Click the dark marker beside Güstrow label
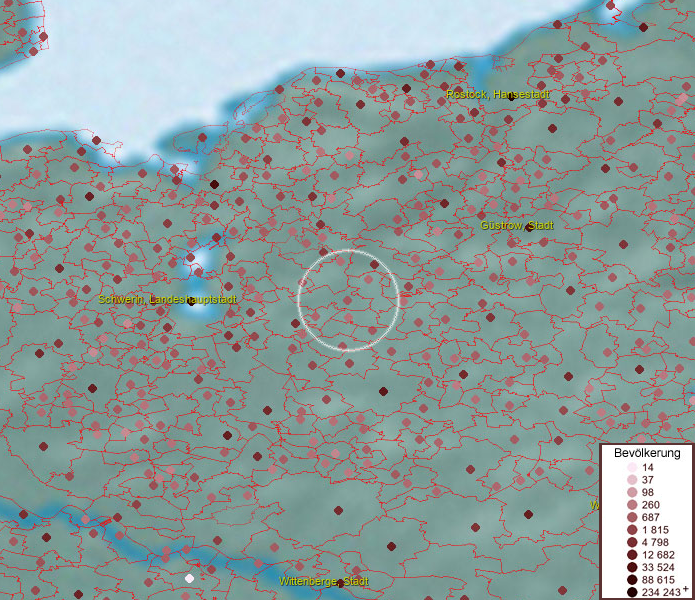695x600 pixels. tap(529, 227)
